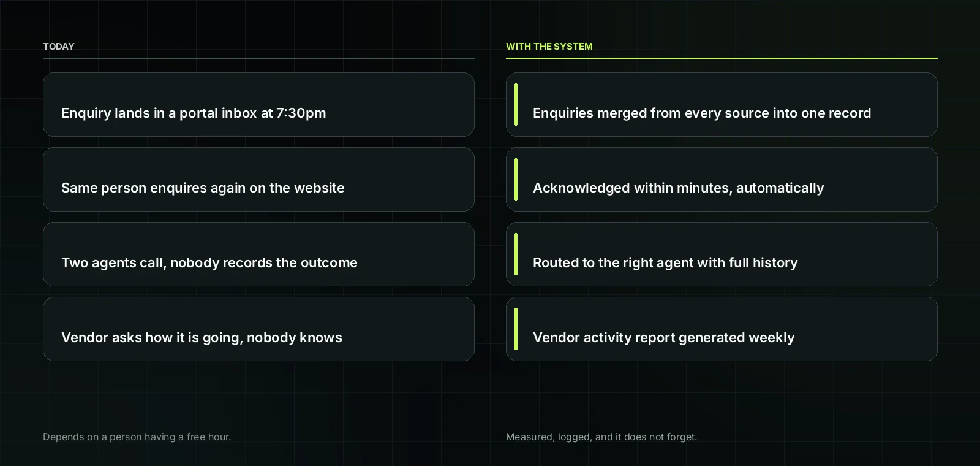Click green accent bar beside 'Enquiries merged'
Viewport: 980px width, 466px height.
(x=516, y=105)
